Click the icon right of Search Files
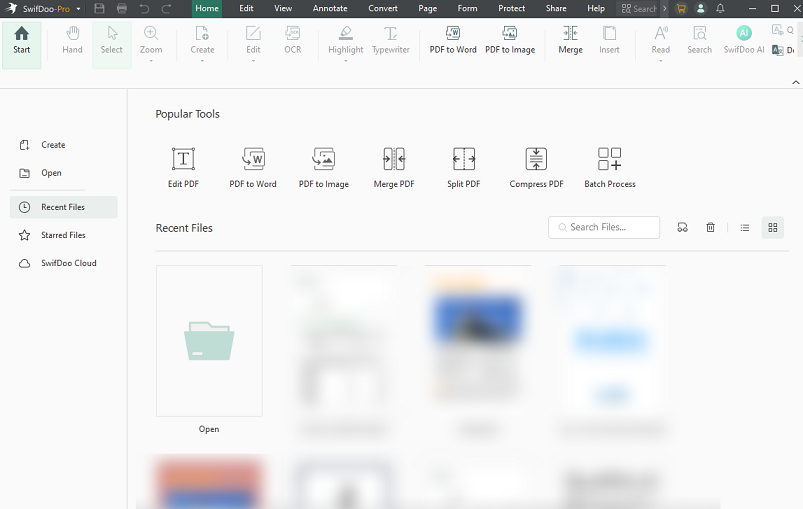Image resolution: width=803 pixels, height=509 pixels. (x=682, y=227)
